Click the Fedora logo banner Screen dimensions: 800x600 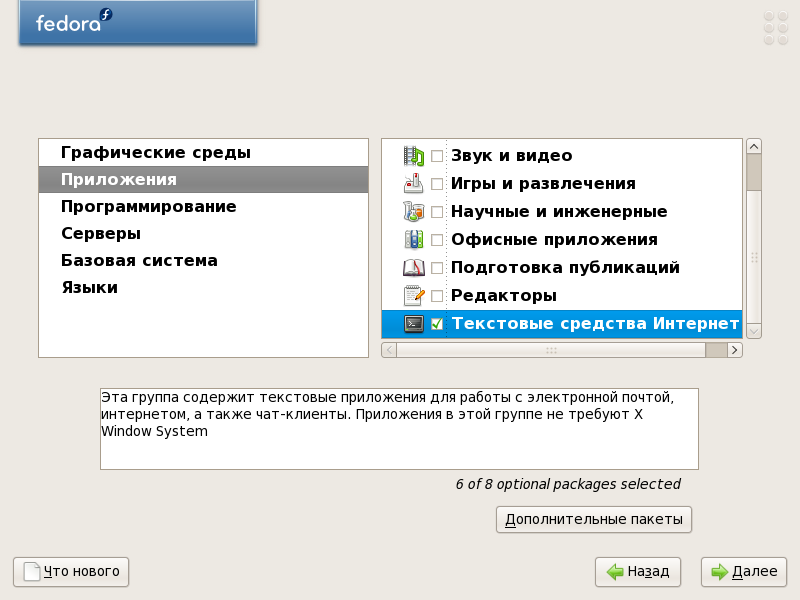point(138,22)
